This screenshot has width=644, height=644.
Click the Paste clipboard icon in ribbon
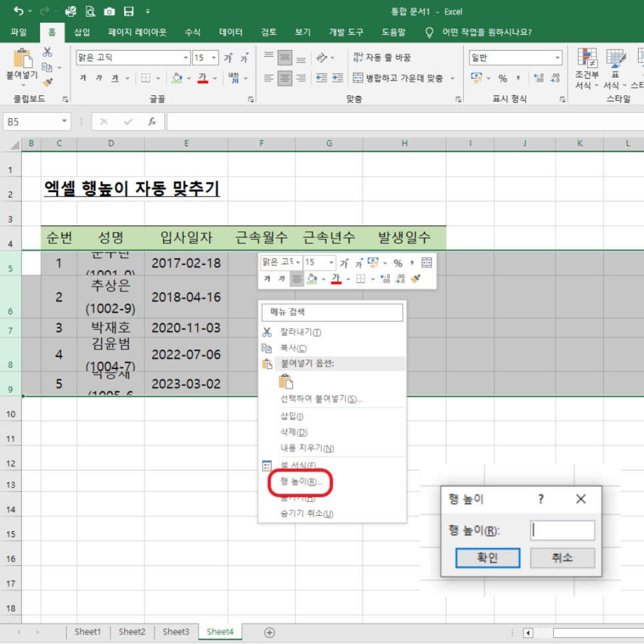22,58
